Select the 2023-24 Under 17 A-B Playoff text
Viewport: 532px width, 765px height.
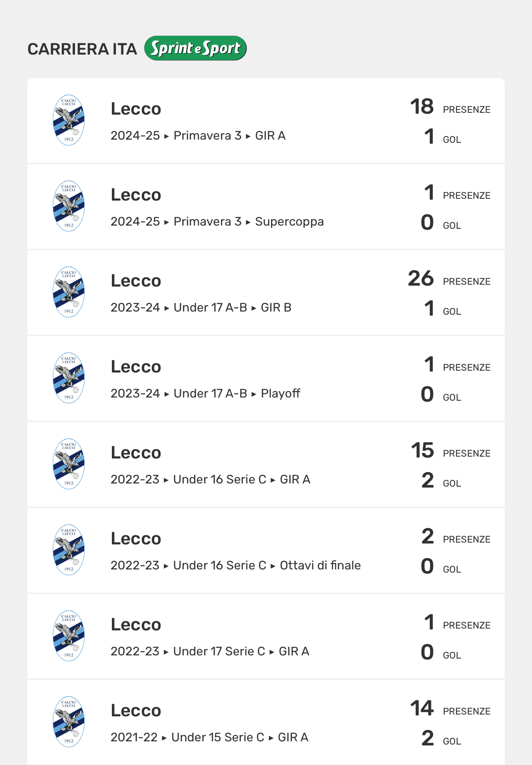click(x=205, y=393)
